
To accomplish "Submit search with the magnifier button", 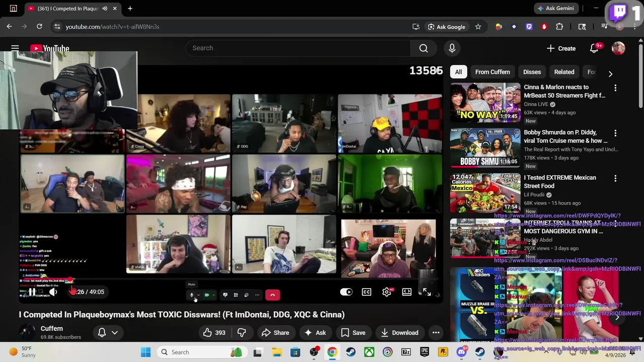I will coord(424,48).
